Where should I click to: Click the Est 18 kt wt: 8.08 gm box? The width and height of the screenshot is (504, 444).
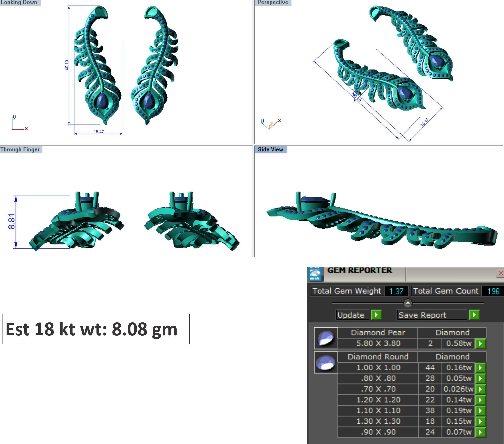tap(96, 329)
